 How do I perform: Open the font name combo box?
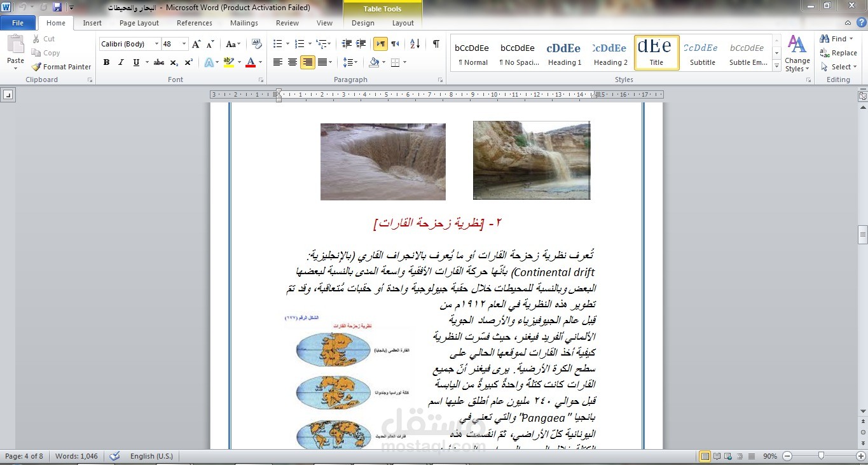130,44
